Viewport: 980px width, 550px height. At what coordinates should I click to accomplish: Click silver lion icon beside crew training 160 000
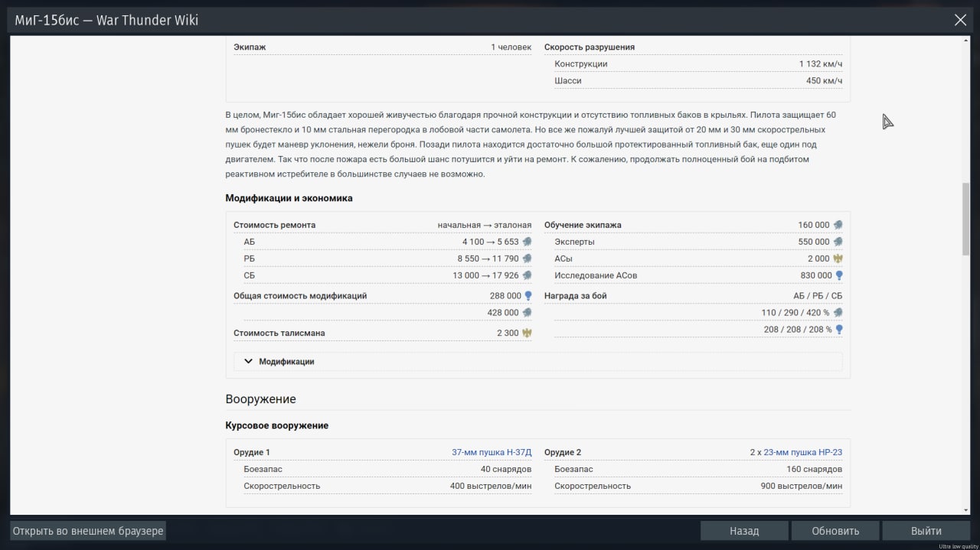(838, 225)
